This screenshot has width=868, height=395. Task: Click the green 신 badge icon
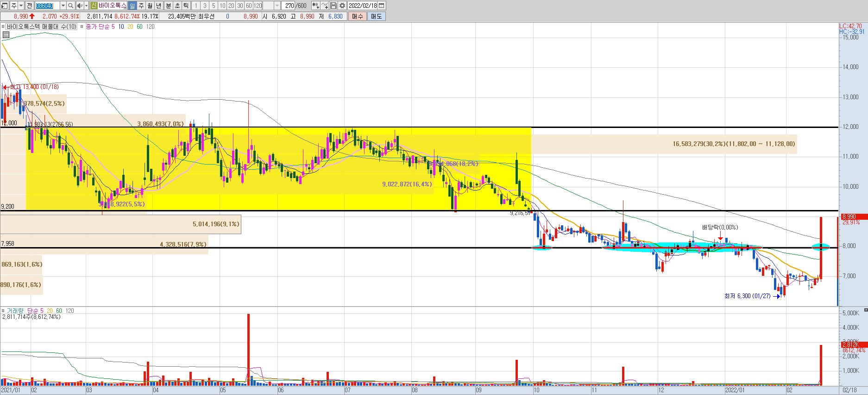pyautogui.click(x=94, y=6)
